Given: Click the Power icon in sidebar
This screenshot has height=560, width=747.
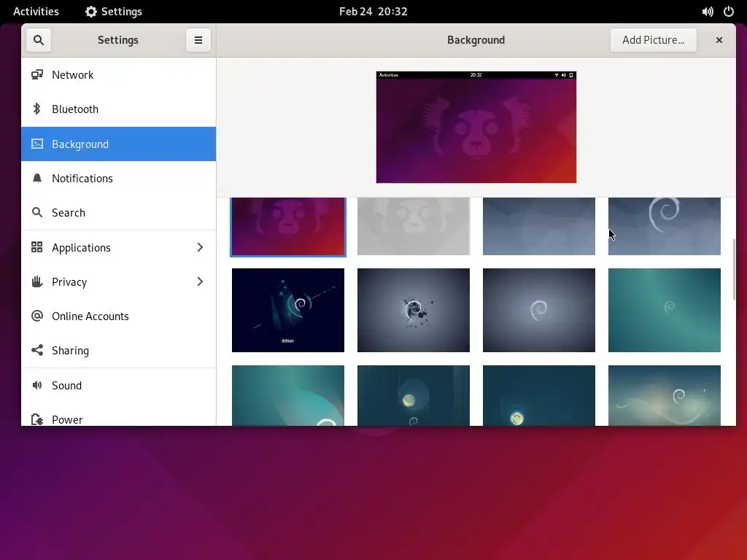Looking at the screenshot, I should (37, 419).
